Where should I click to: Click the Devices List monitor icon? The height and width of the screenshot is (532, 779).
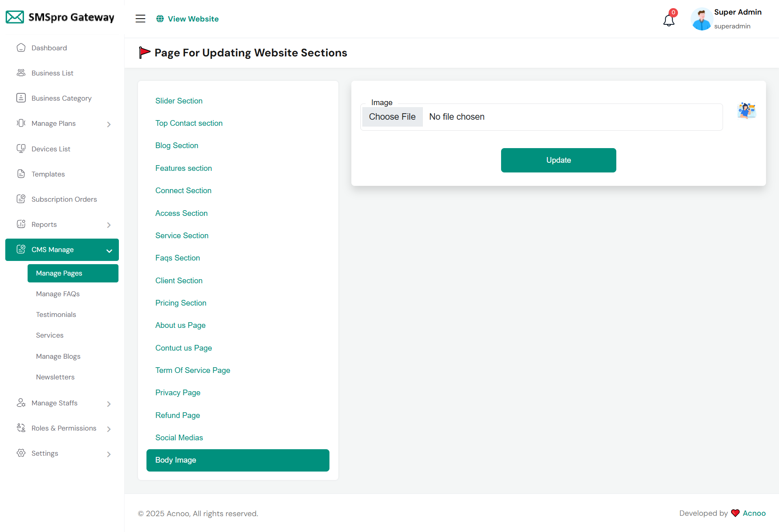(21, 149)
